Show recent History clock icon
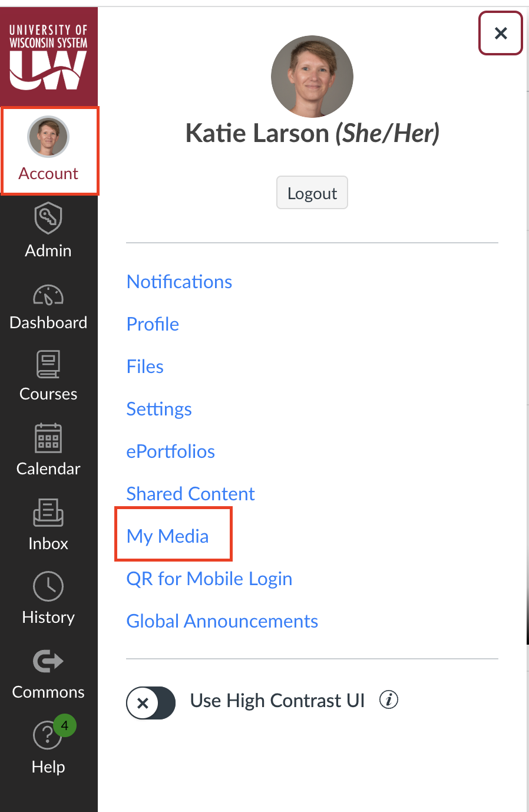 (48, 586)
